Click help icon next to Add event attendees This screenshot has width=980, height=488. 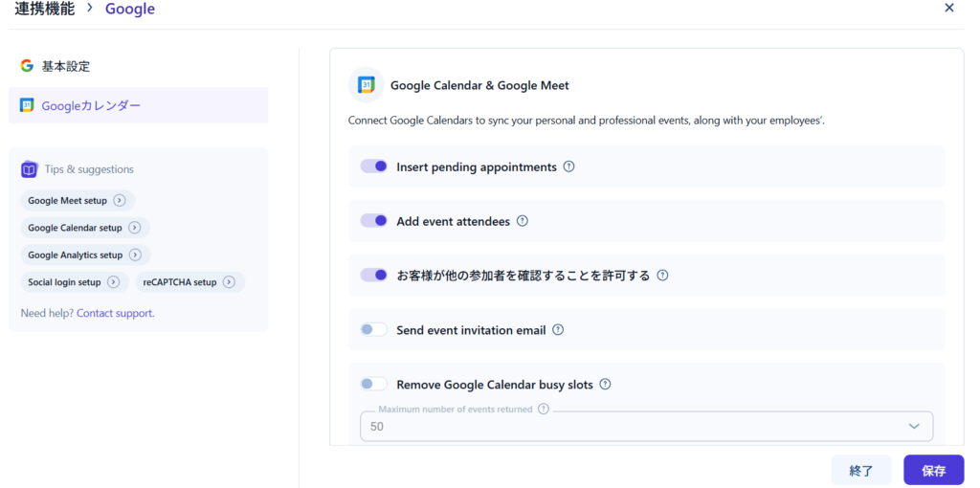coord(523,221)
